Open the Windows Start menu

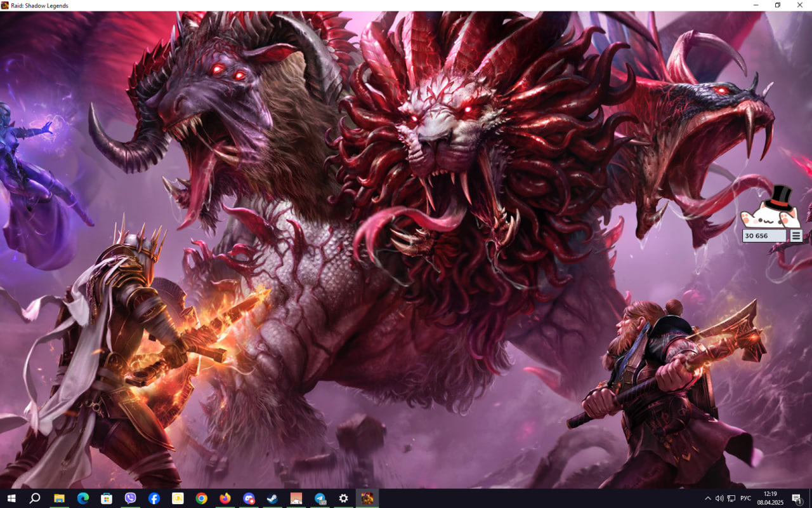(11, 498)
